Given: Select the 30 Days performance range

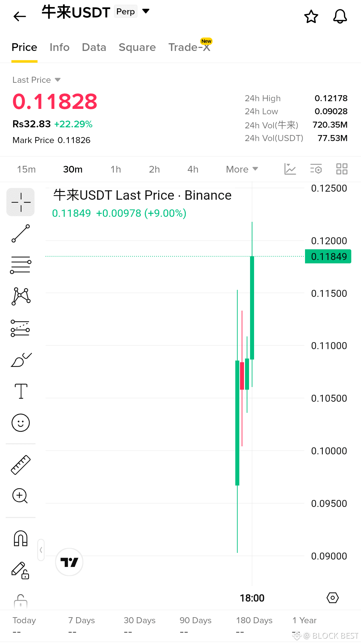Looking at the screenshot, I should [139, 625].
